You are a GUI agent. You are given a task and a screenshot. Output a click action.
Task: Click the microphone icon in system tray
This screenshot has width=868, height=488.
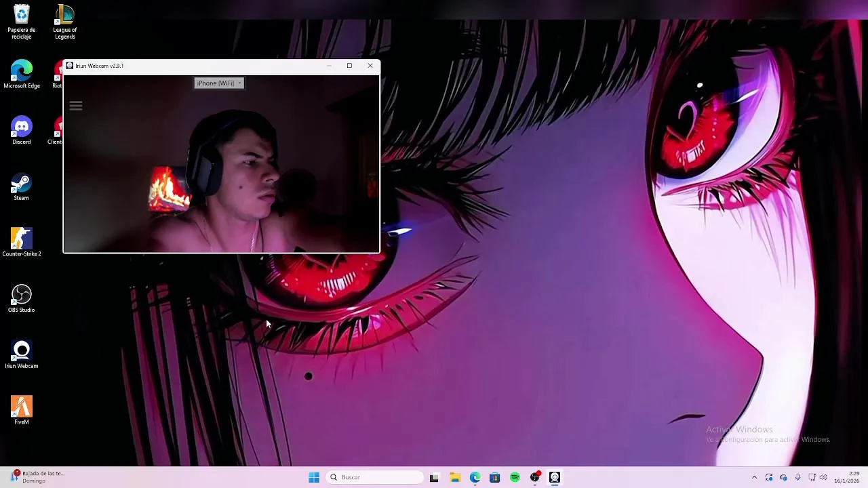797,477
